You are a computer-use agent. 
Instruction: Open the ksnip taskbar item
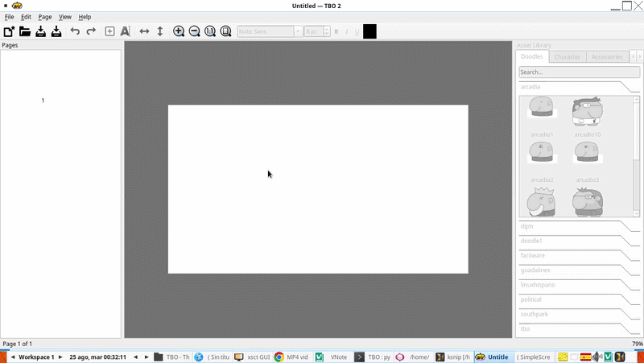(453, 357)
